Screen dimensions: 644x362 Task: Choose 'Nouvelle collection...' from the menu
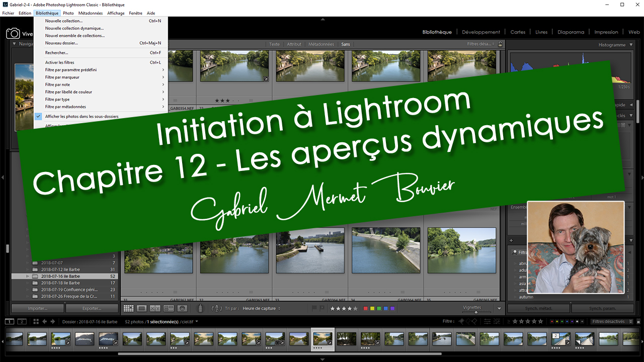coord(64,21)
